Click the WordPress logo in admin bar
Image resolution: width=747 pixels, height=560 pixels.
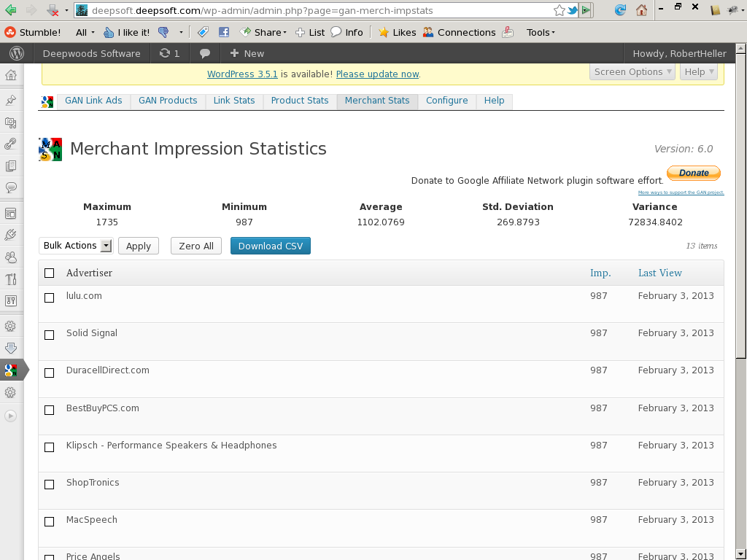click(17, 53)
